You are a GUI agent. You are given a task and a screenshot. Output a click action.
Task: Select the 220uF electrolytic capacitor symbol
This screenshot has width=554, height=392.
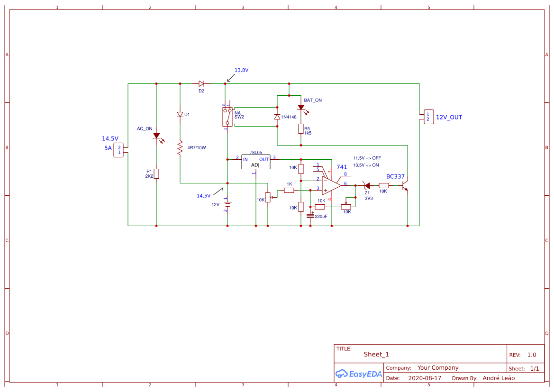(309, 216)
